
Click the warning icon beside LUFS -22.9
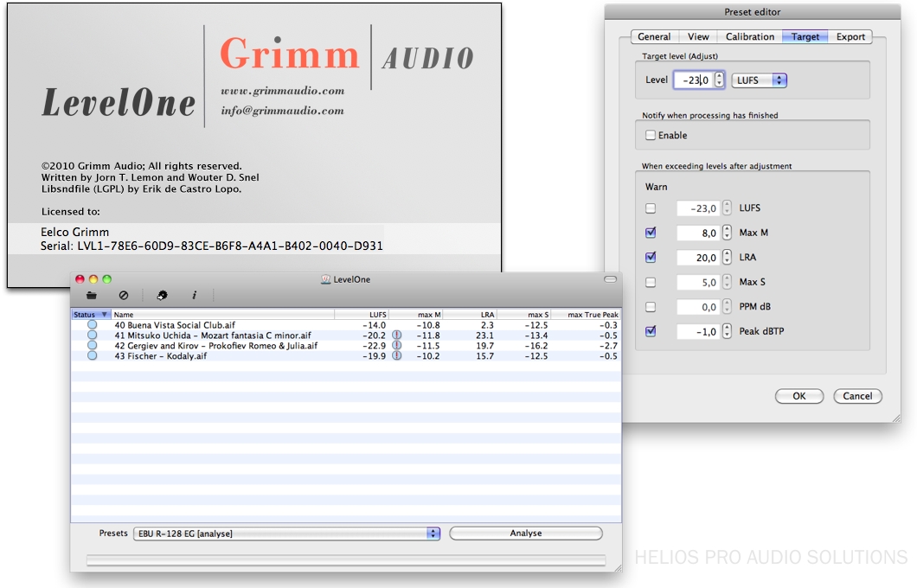pyautogui.click(x=396, y=345)
